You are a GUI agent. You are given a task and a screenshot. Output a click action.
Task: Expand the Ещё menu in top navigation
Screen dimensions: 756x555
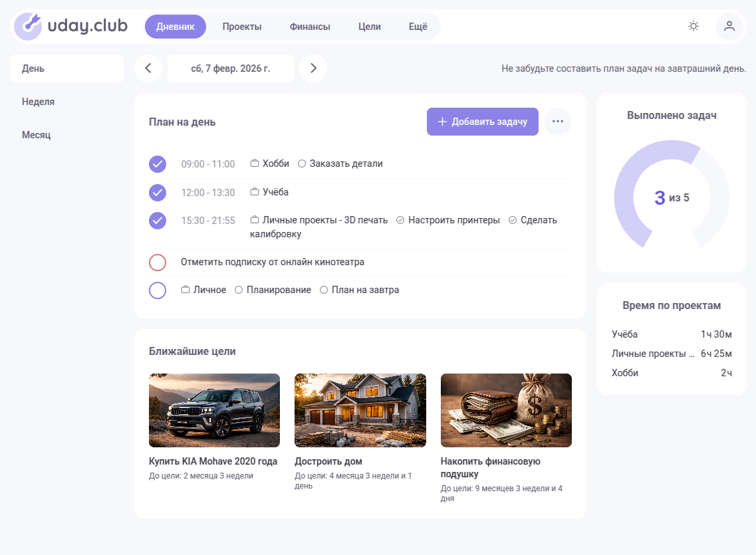pyautogui.click(x=418, y=27)
